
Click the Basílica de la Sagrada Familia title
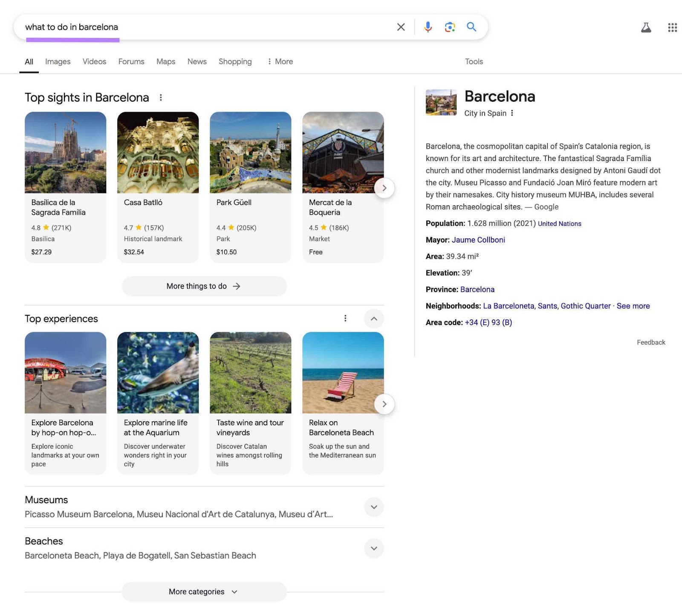click(58, 207)
